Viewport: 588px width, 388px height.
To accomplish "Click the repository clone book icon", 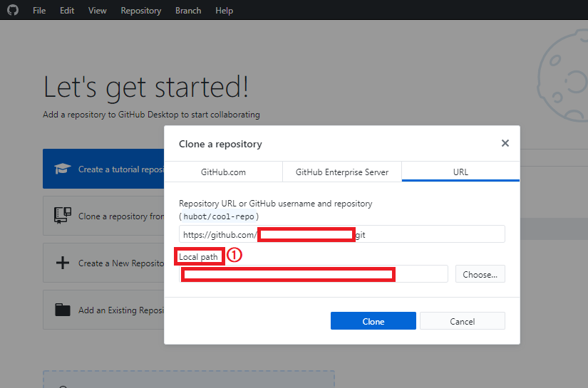I will click(62, 215).
